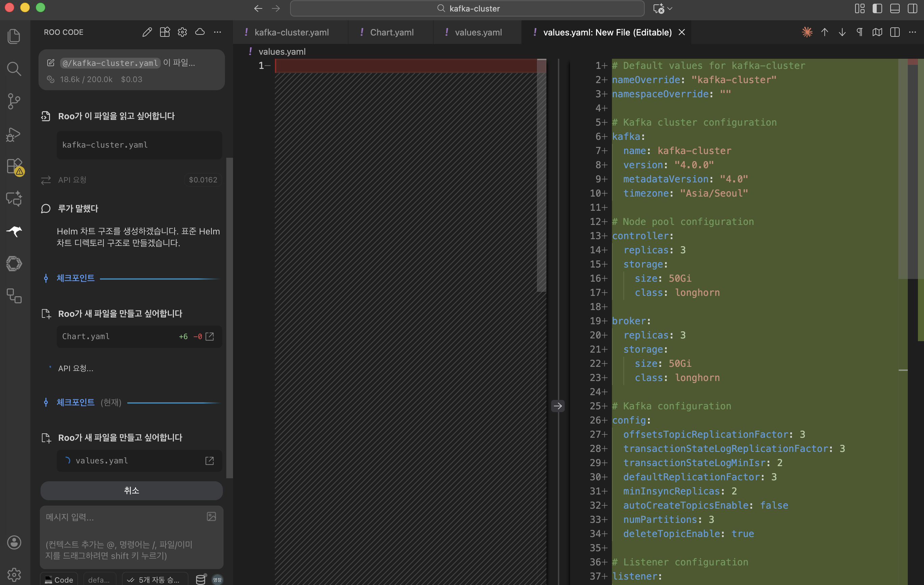
Task: Open Chart.yaml diff external link icon
Action: pos(209,336)
